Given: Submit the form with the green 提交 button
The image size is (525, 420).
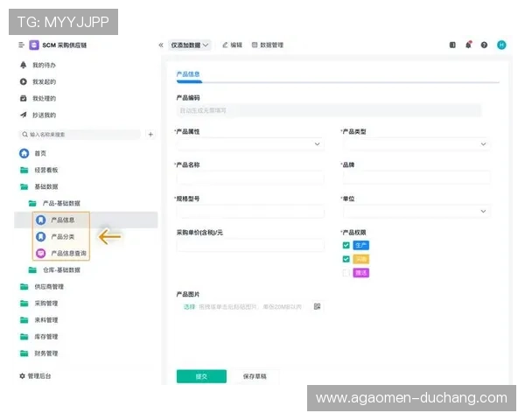Looking at the screenshot, I should [201, 376].
